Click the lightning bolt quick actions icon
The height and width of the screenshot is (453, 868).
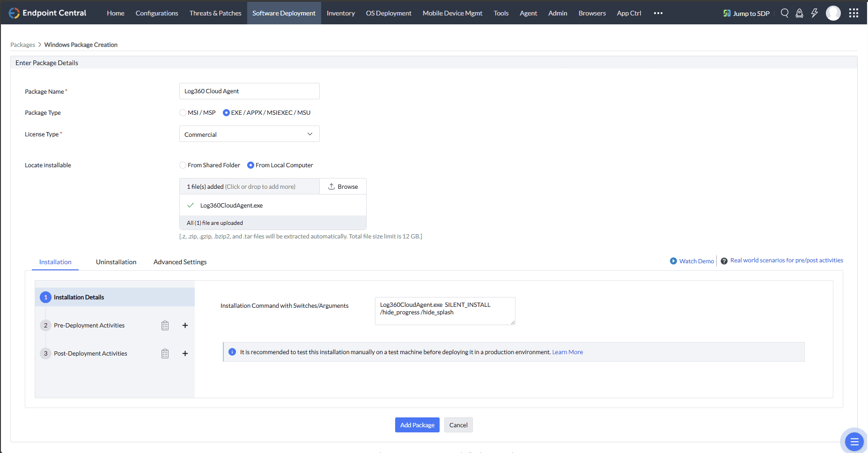(815, 13)
